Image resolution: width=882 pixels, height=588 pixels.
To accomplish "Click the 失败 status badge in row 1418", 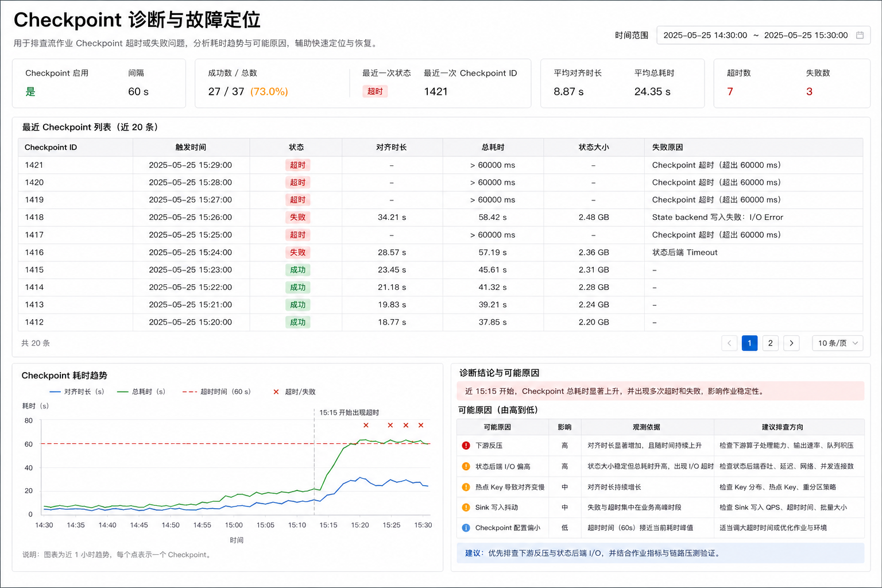I will point(297,218).
